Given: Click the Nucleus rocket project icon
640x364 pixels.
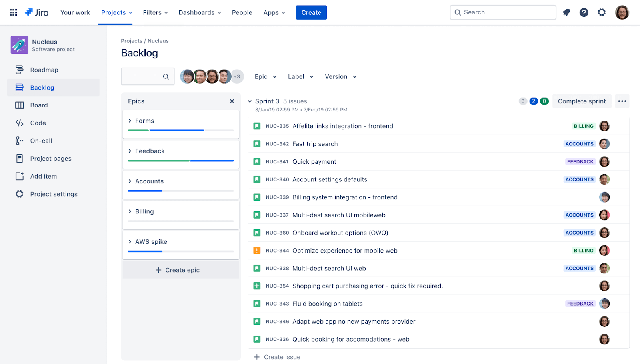Looking at the screenshot, I should [x=19, y=44].
